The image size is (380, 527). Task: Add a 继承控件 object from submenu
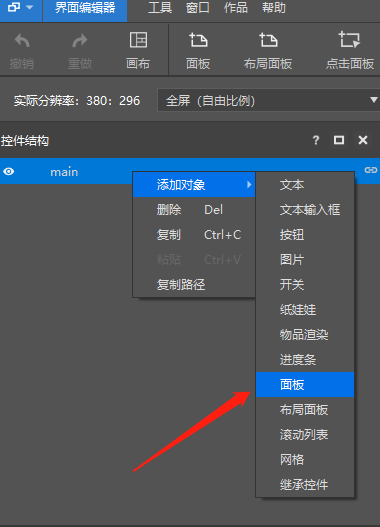click(x=305, y=485)
